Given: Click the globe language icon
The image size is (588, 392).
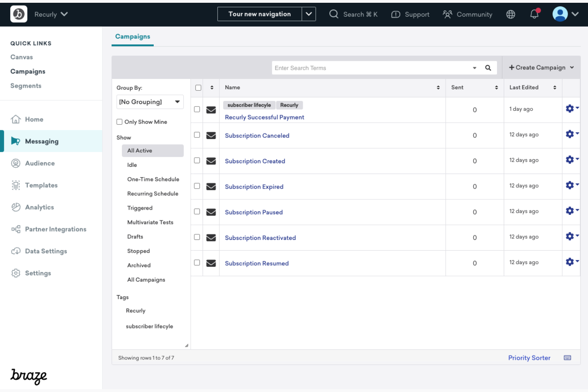Looking at the screenshot, I should pos(511,14).
